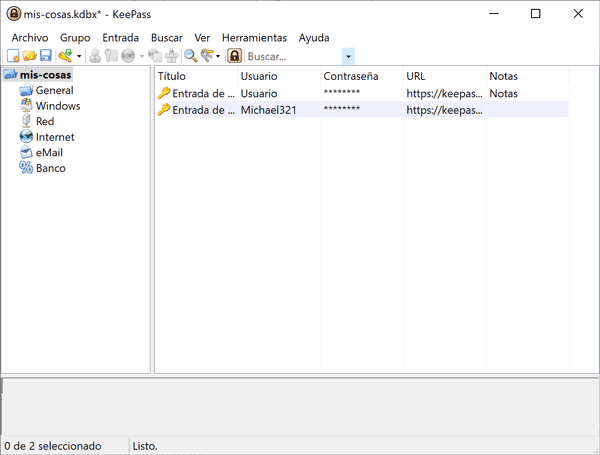
Task: Open database using the folder icon
Action: (x=29, y=56)
